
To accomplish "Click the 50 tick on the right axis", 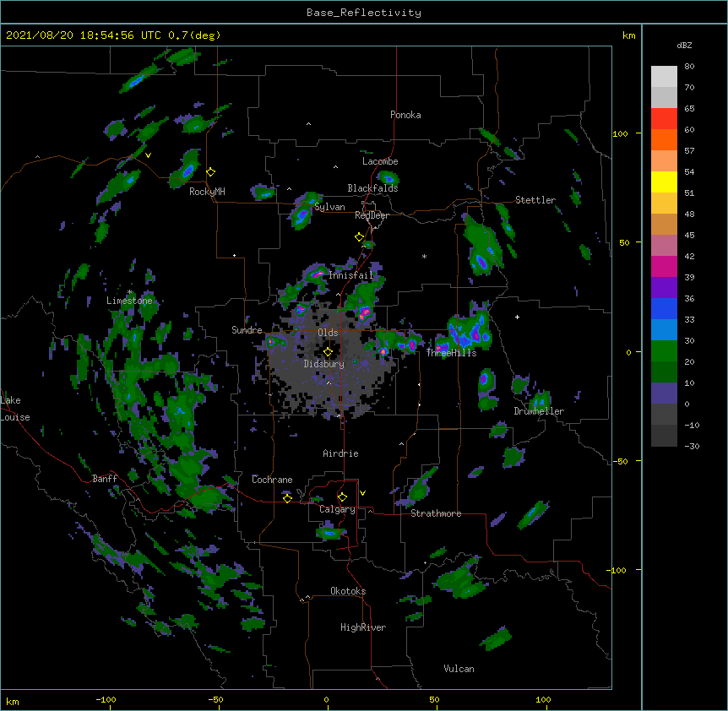I will pyautogui.click(x=624, y=242).
